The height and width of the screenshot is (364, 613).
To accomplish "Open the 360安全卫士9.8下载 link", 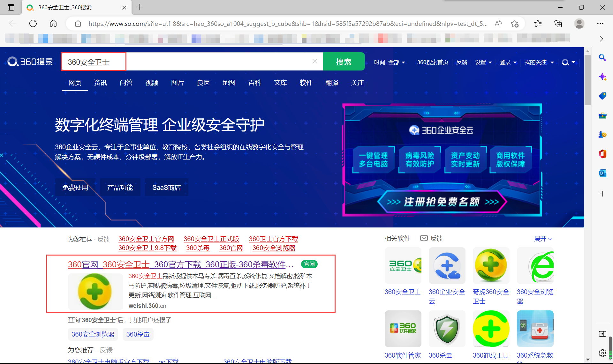I will point(147,248).
